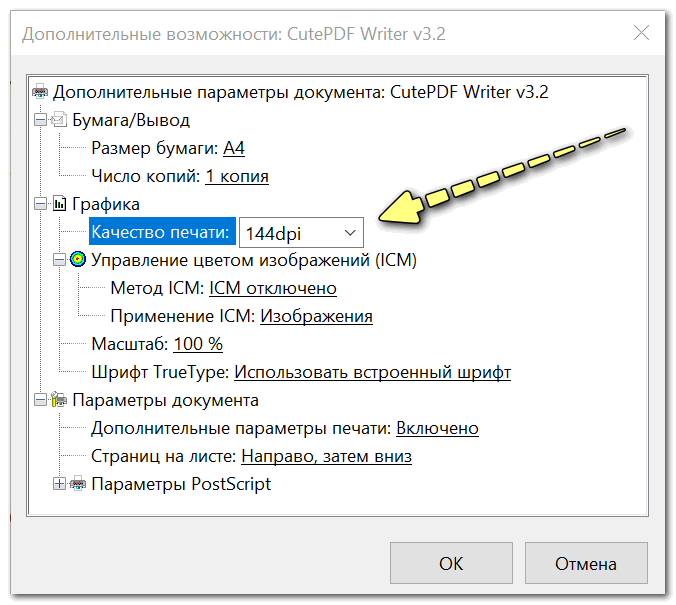Click the 'Изображения' ICM application value
This screenshot has height=605, width=676.
coord(316,316)
